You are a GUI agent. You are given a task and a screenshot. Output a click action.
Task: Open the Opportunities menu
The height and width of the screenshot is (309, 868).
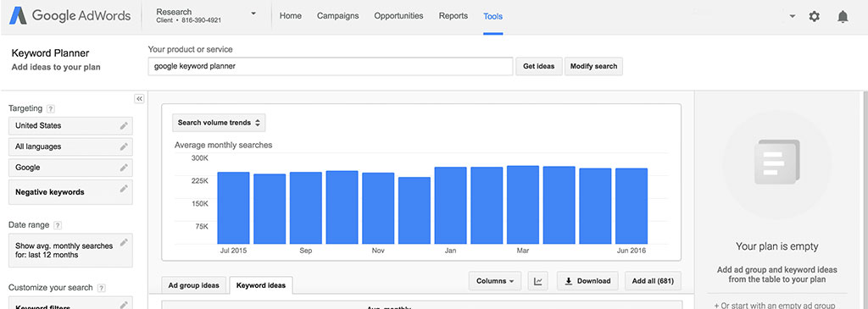(398, 16)
